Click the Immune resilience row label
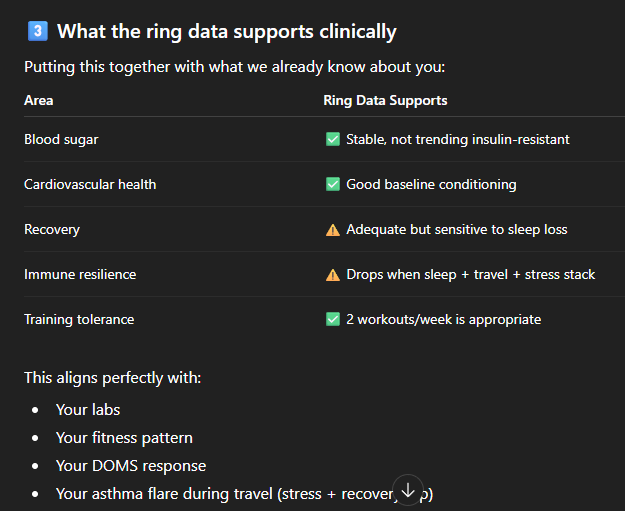Image resolution: width=625 pixels, height=511 pixels. click(x=80, y=275)
